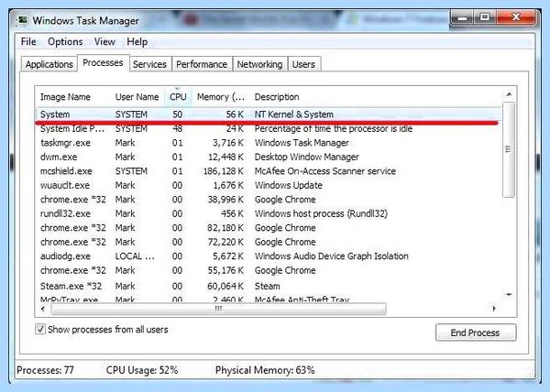This screenshot has height=392, width=550.
Task: Select chrome.exe row using 72,220 K
Action: coord(269,242)
